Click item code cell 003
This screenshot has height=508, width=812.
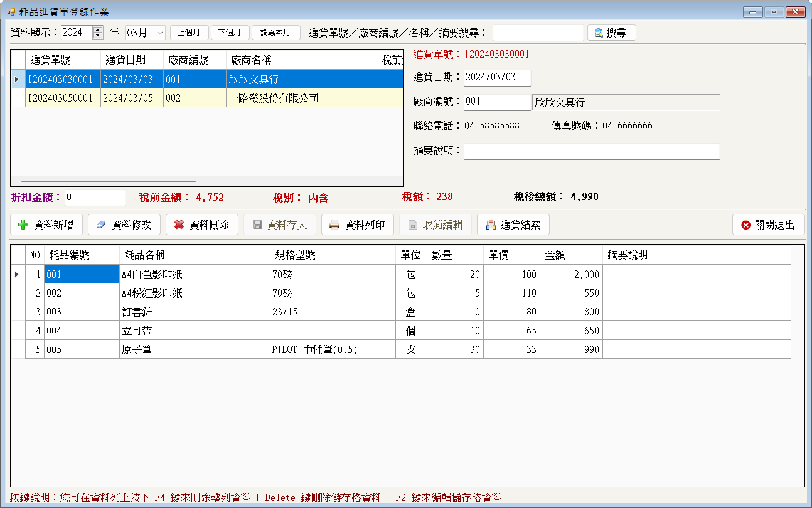pos(82,312)
